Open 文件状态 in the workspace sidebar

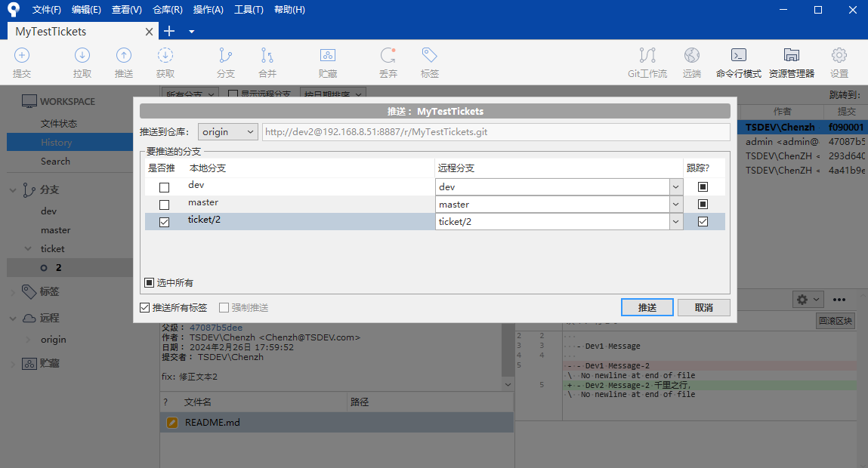click(59, 123)
